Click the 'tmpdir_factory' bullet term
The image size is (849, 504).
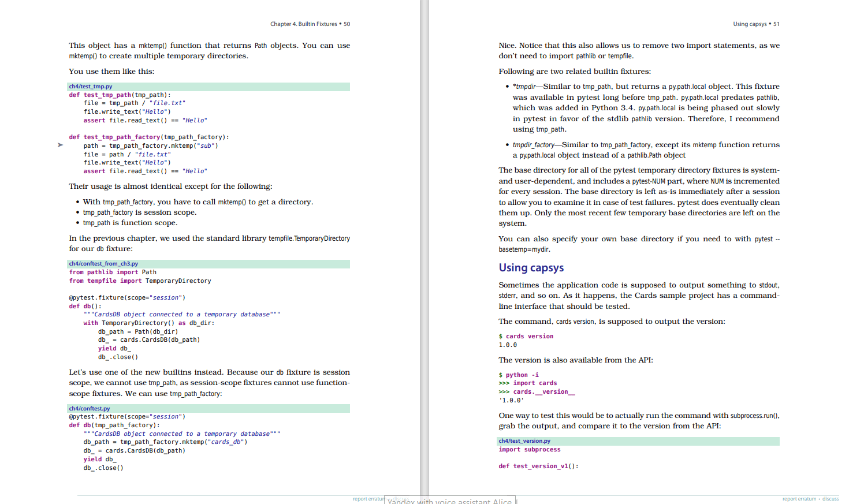pyautogui.click(x=534, y=145)
